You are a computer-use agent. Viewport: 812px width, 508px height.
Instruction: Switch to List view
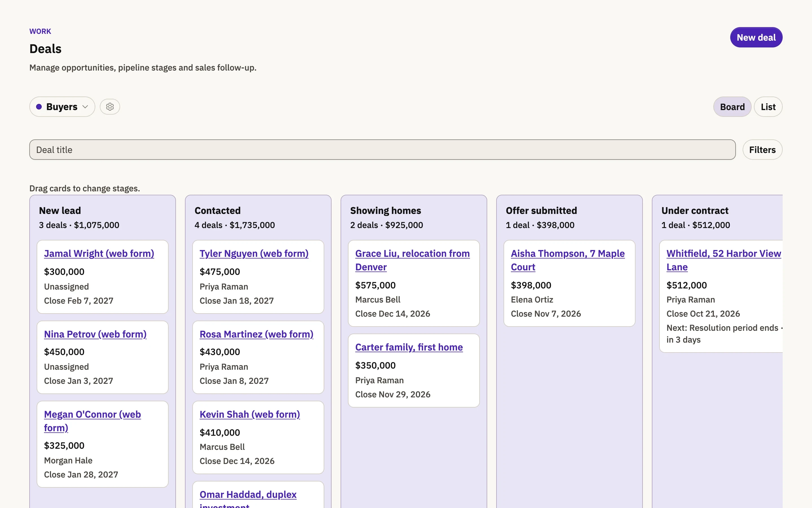[x=768, y=107]
